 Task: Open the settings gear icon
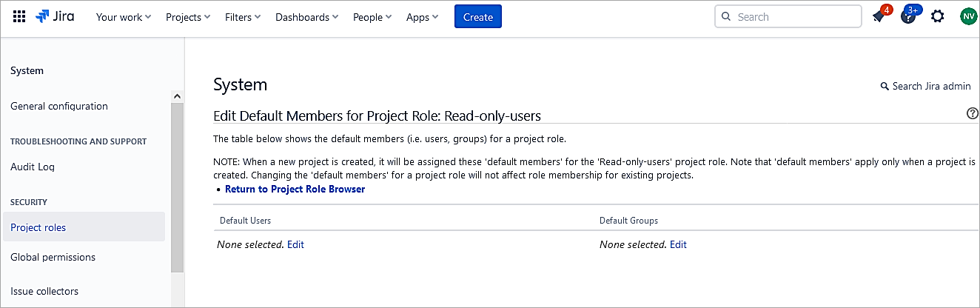pos(938,16)
